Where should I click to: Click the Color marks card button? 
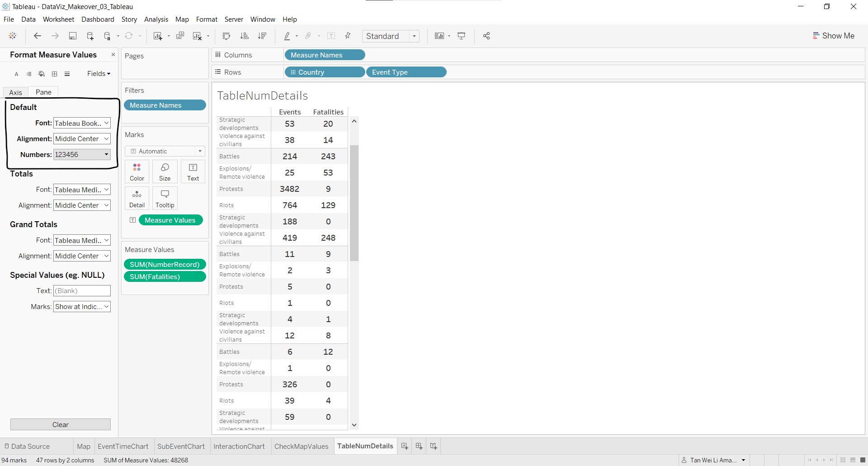click(137, 172)
